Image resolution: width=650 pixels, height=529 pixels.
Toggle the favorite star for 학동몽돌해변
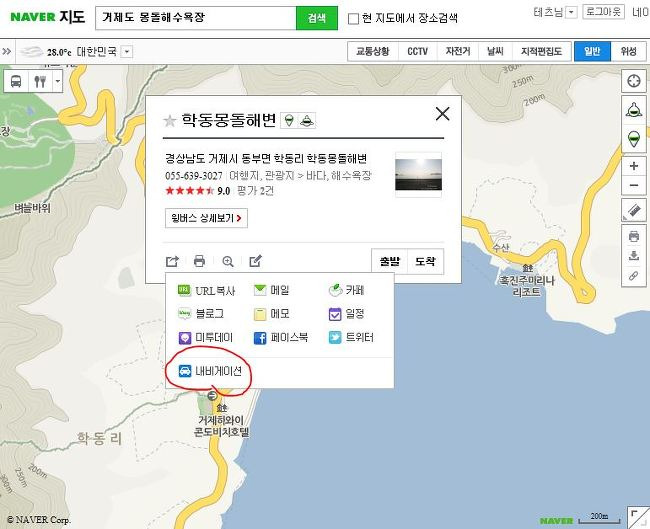[x=170, y=121]
